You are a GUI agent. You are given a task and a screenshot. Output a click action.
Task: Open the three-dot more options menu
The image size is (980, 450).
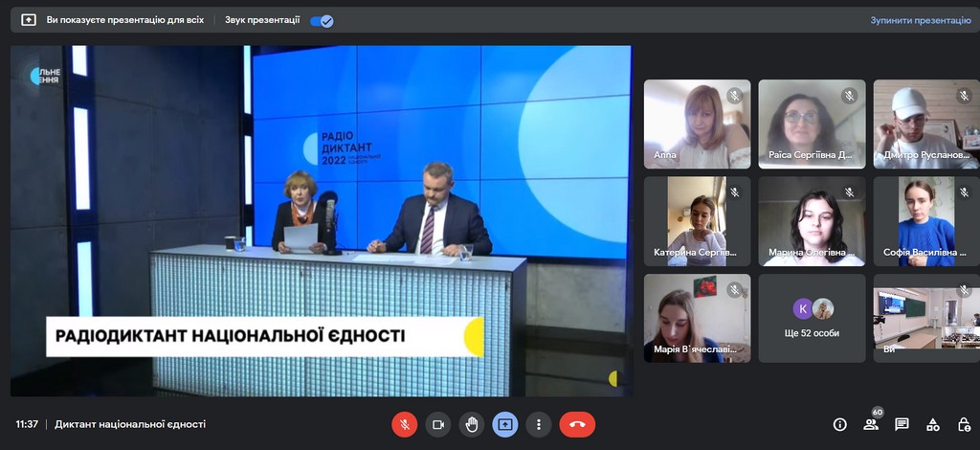pos(539,424)
